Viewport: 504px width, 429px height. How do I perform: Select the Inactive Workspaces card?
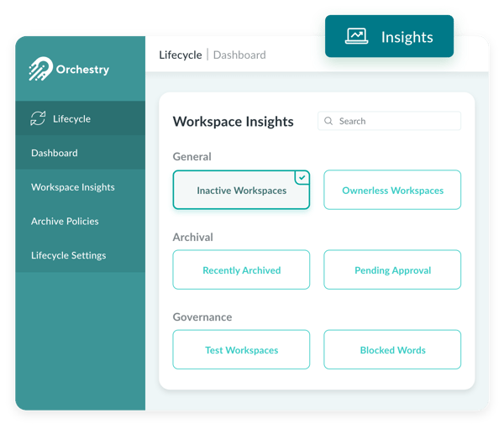241,190
